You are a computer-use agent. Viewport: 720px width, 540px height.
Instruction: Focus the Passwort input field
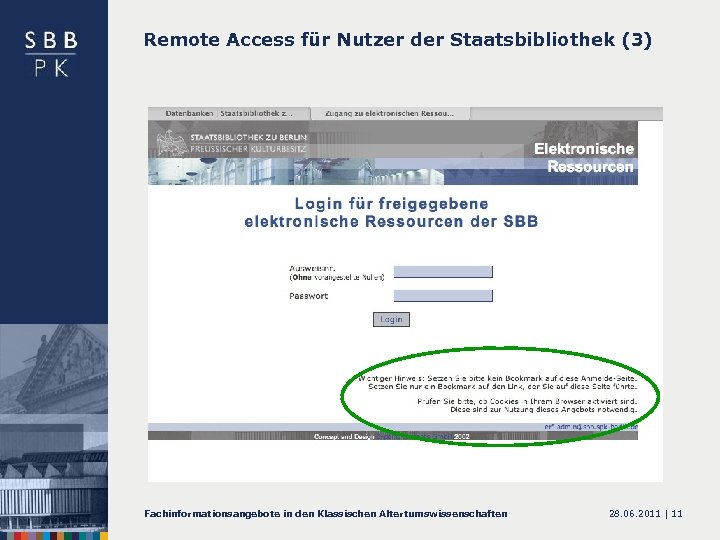pos(443,296)
